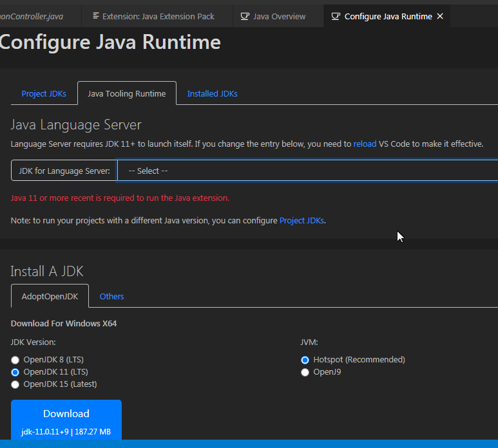
Task: Select the Configure Java Runtime editor tab
Action: tap(387, 16)
